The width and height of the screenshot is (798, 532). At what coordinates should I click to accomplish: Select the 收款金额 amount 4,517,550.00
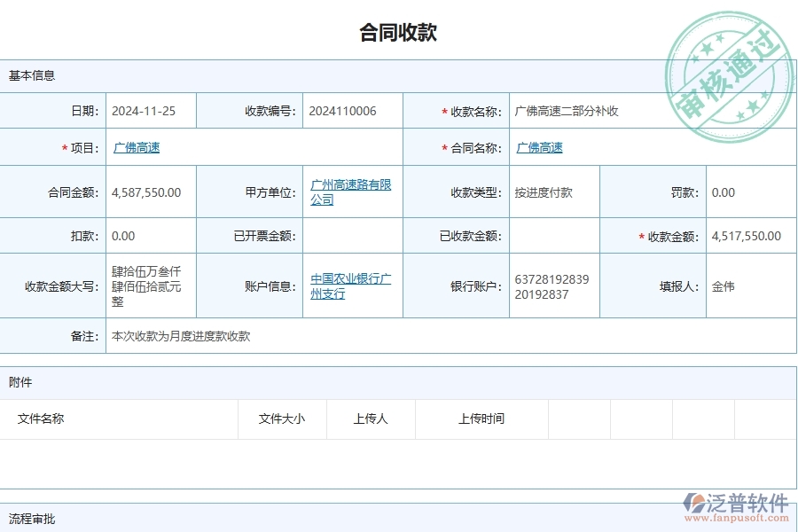tap(745, 235)
